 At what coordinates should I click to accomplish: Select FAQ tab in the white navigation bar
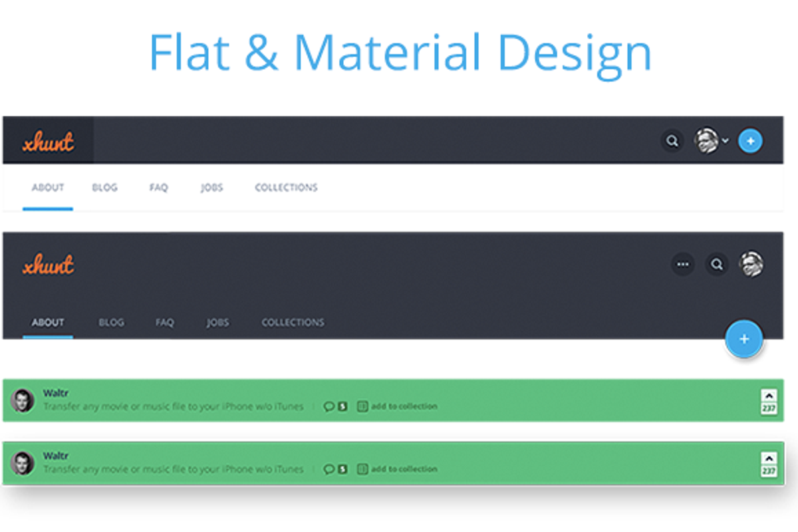(x=158, y=188)
